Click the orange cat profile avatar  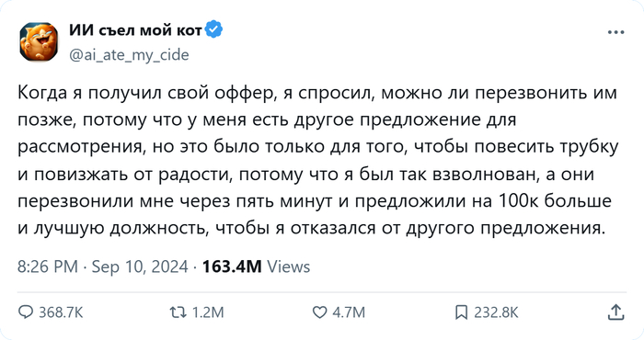[39, 42]
